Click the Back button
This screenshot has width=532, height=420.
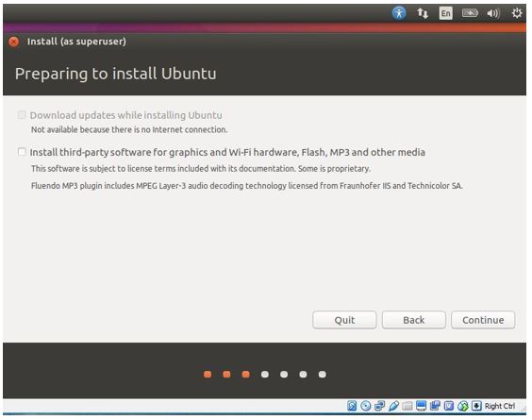pyautogui.click(x=413, y=320)
